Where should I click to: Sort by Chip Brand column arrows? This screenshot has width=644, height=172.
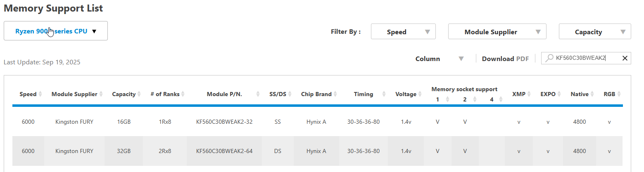point(335,94)
